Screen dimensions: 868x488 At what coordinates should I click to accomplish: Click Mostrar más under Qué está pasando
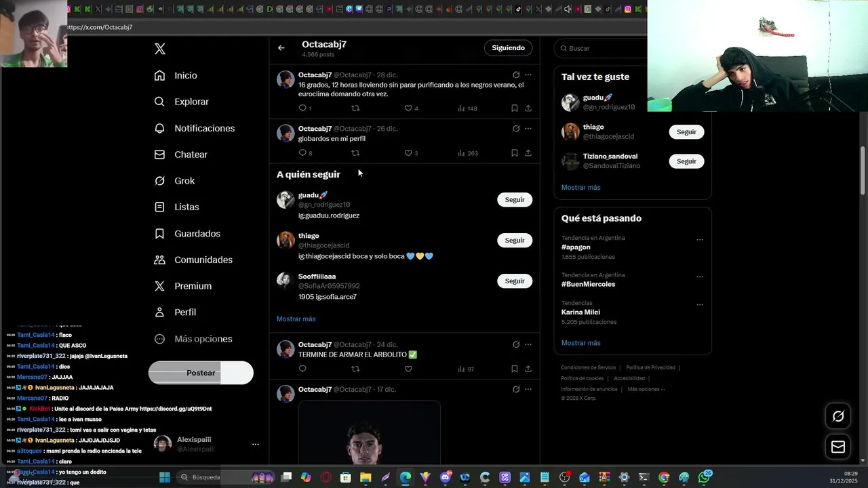click(580, 343)
